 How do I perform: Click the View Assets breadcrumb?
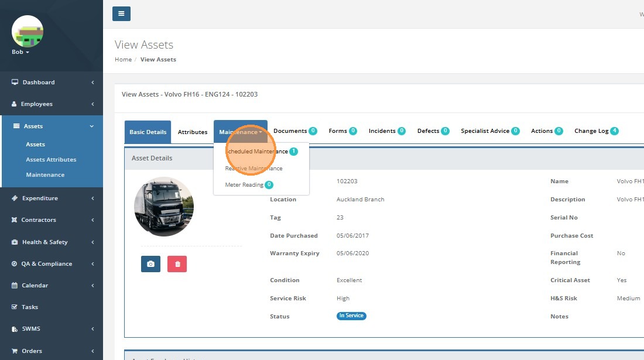coord(158,60)
